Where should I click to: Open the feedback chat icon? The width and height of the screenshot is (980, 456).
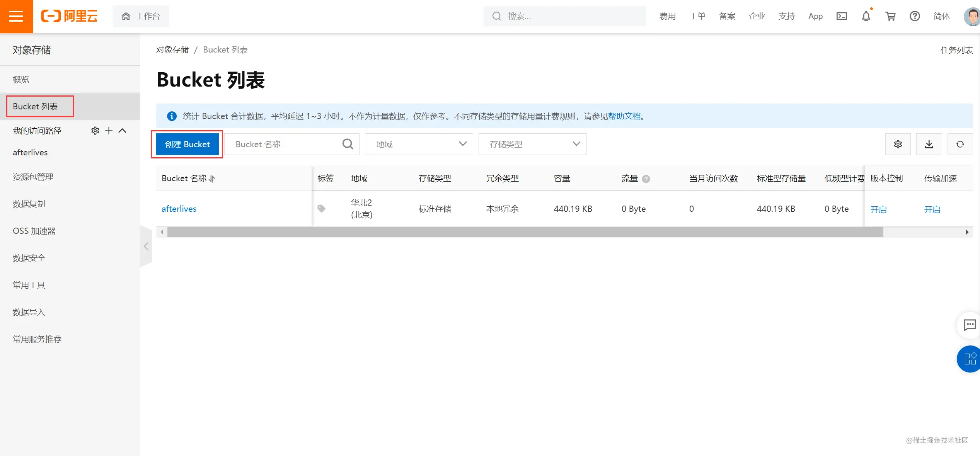970,325
